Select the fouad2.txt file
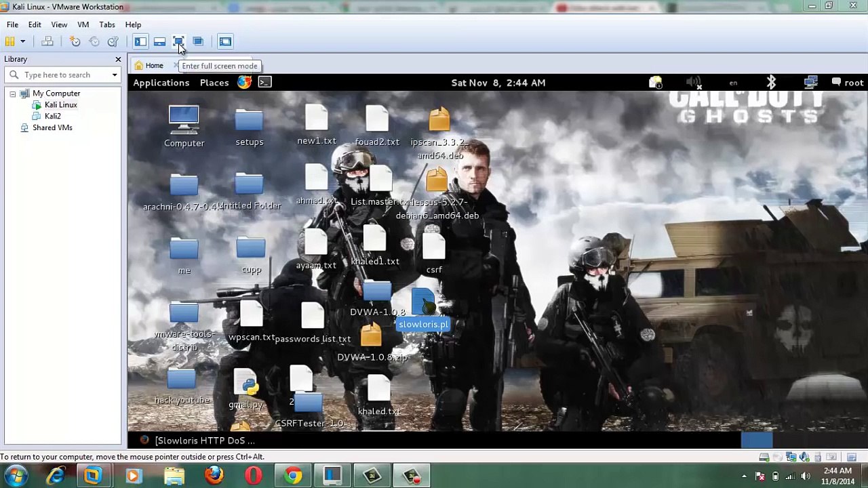Image resolution: width=868 pixels, height=488 pixels. [x=377, y=126]
